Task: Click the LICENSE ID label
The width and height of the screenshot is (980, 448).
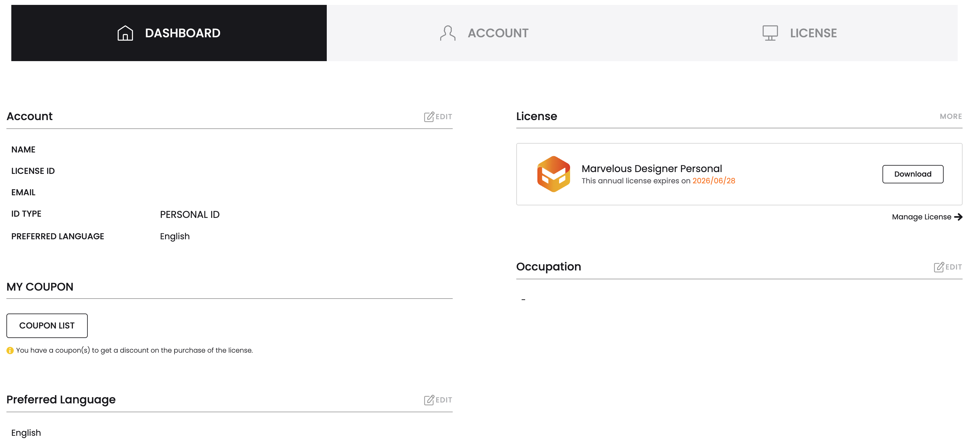Action: pyautogui.click(x=33, y=171)
